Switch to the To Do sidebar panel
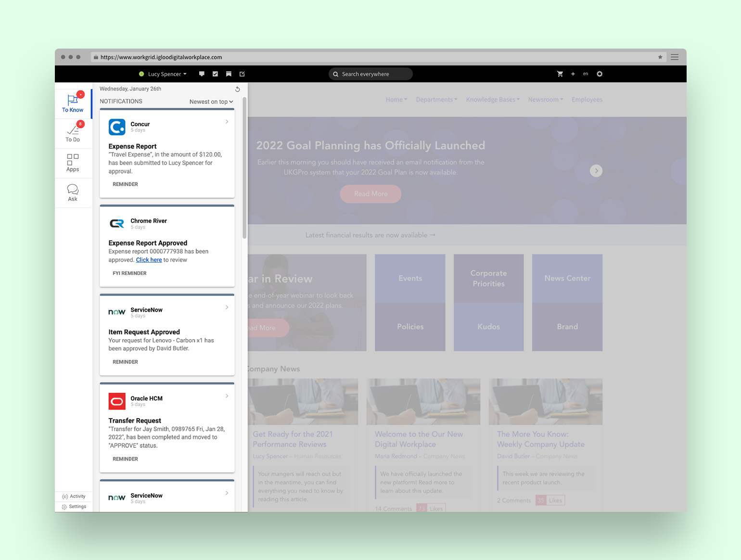 tap(73, 132)
